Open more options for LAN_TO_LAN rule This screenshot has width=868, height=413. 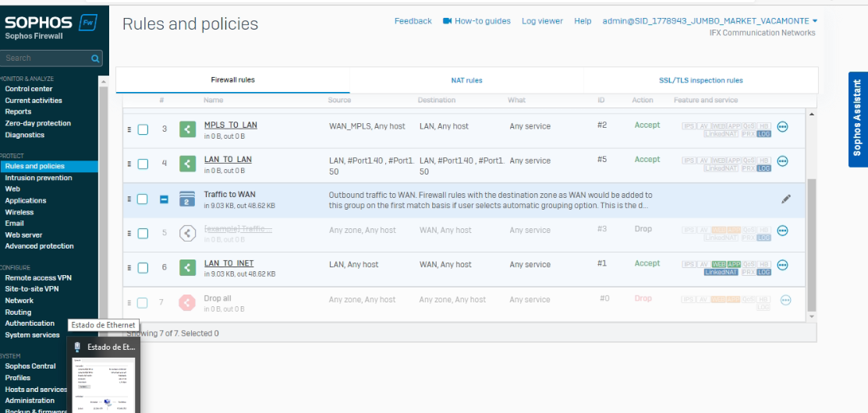pyautogui.click(x=783, y=161)
